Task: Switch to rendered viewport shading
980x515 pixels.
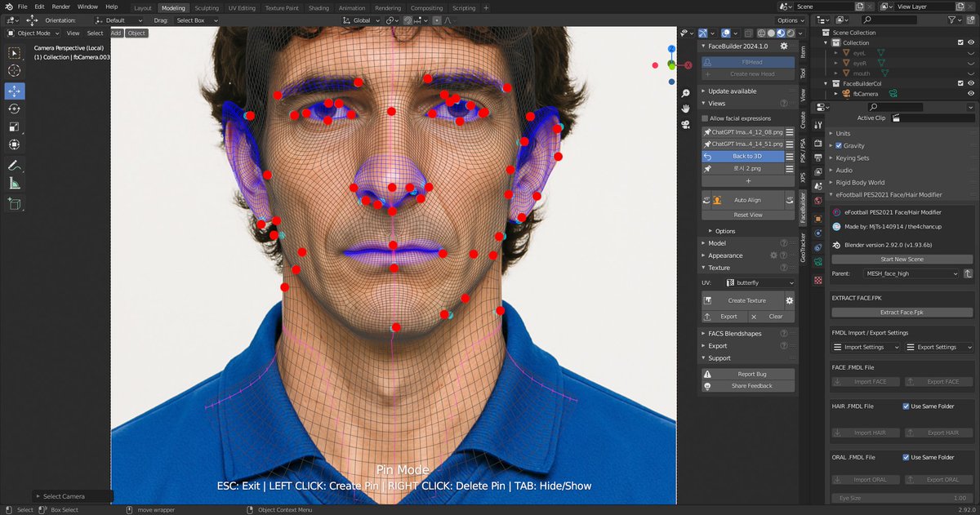Action: [x=791, y=33]
